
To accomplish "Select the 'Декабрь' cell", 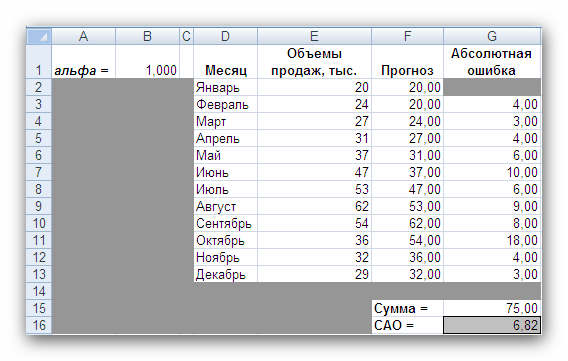I will (225, 274).
